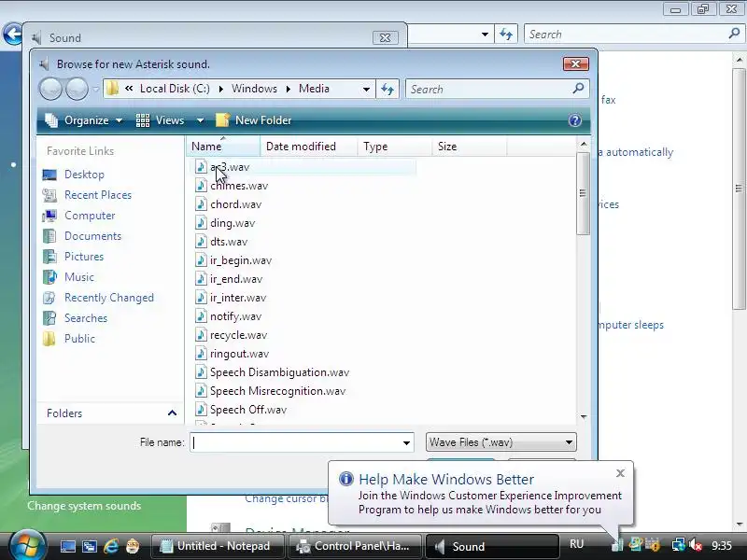Create a New Folder
This screenshot has height=560, width=747.
(253, 120)
